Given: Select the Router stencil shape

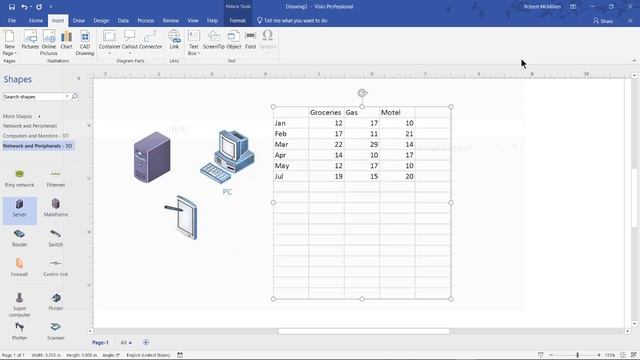Looking at the screenshot, I should click(x=19, y=238).
